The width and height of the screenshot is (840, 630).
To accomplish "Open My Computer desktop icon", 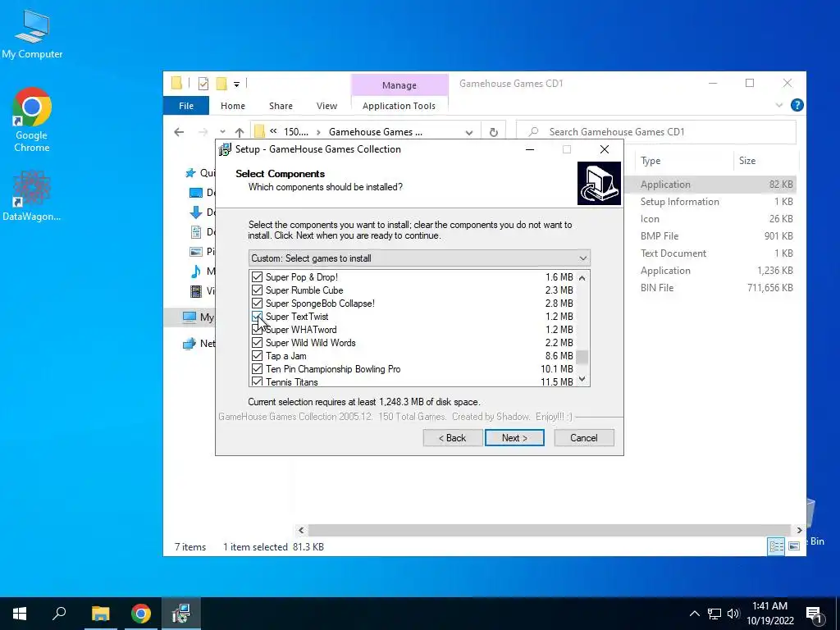I will pos(32,34).
